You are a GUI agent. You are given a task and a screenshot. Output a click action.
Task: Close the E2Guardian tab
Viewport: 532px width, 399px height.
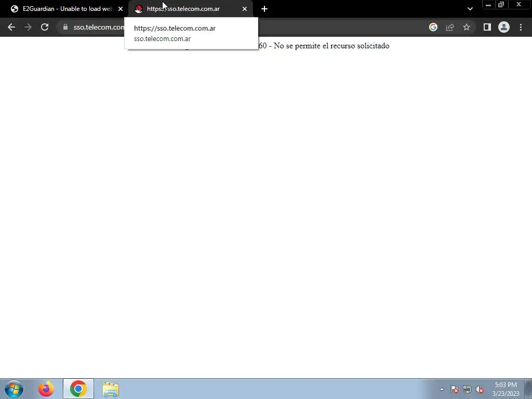point(121,9)
